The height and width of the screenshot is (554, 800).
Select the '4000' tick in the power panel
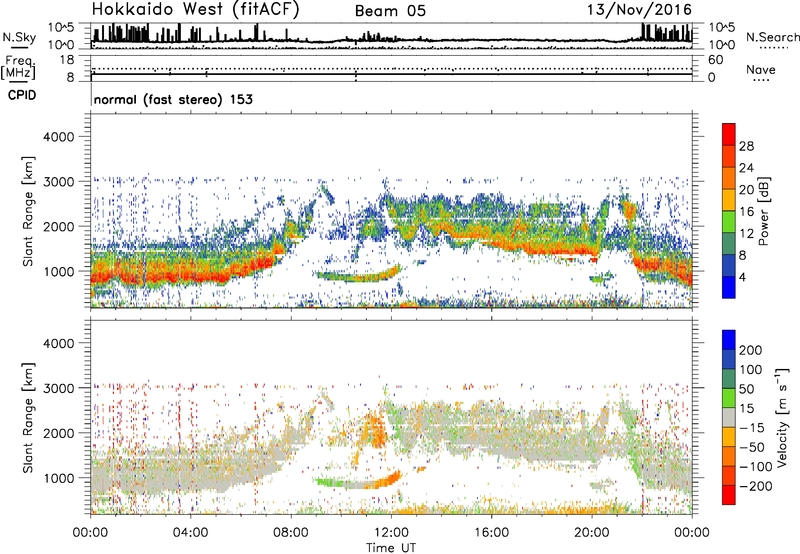pos(59,137)
